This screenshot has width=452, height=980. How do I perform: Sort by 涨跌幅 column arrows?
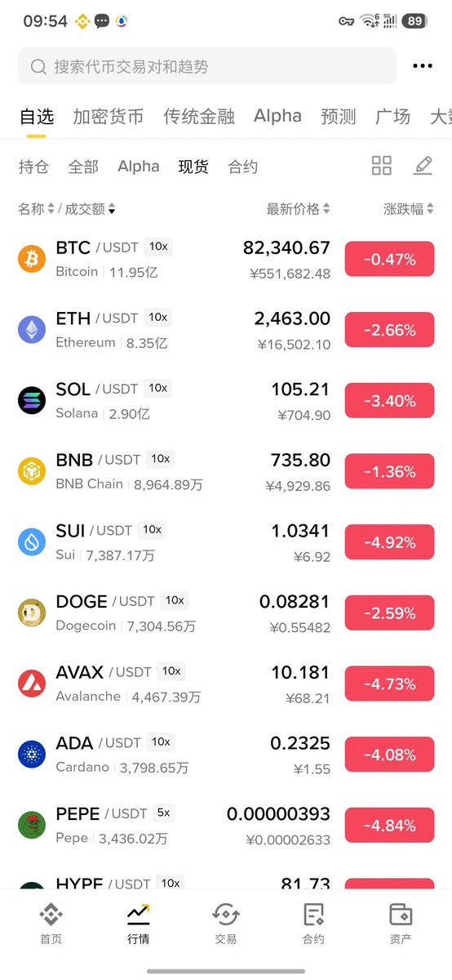click(430, 209)
